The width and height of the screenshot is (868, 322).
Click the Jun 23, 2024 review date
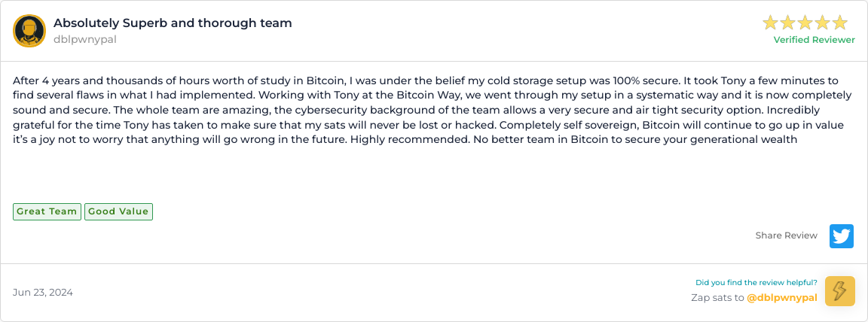click(43, 292)
